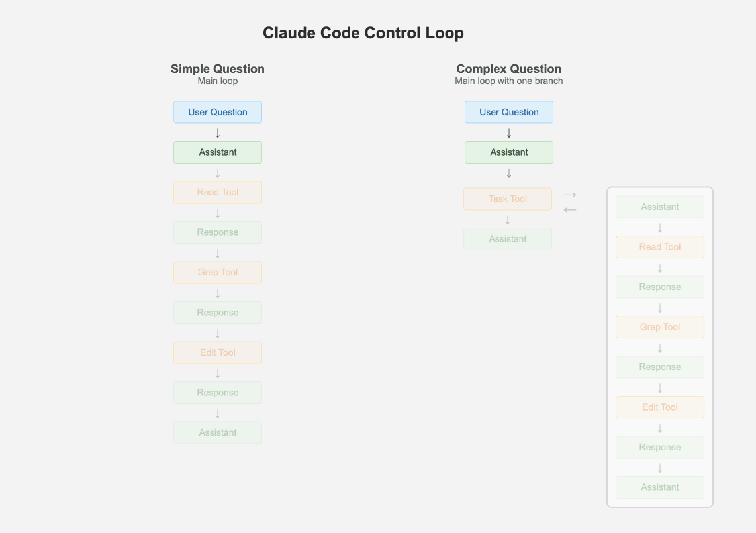Click the "Claude Code Control Loop" title

(x=363, y=33)
